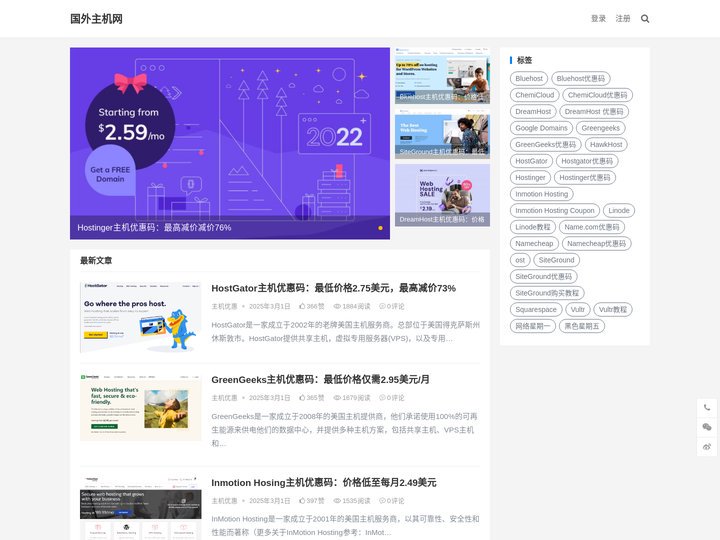Select the ost tag
Viewport: 720px width, 540px height.
(x=520, y=260)
